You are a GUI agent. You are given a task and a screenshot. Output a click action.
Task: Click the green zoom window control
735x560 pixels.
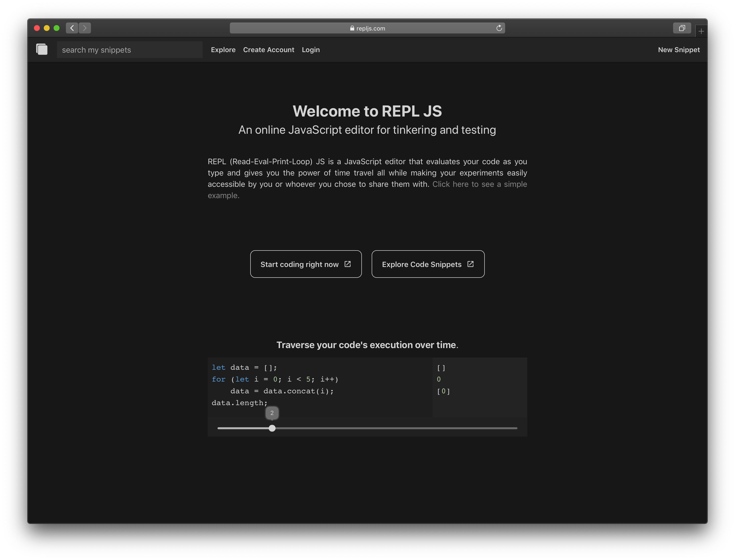pos(57,28)
